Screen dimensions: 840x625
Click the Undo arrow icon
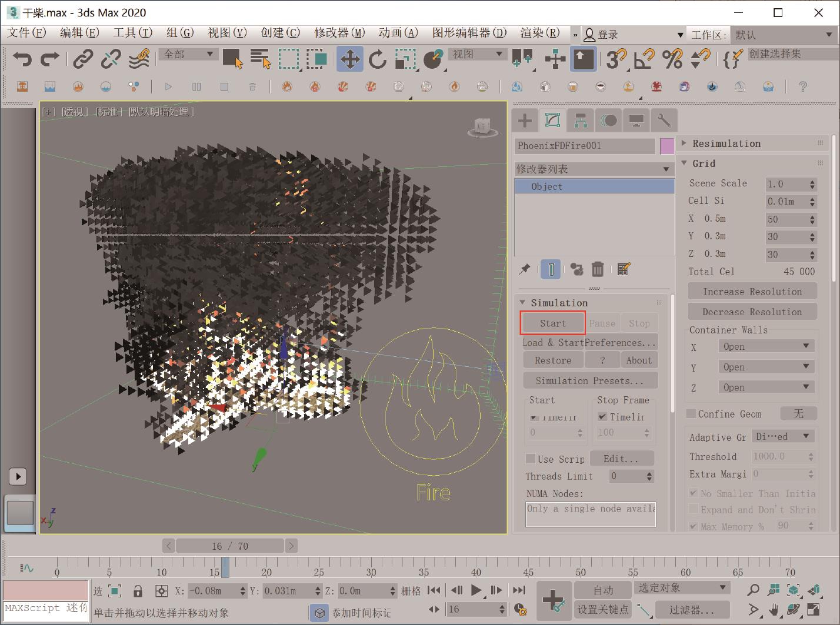(x=22, y=59)
